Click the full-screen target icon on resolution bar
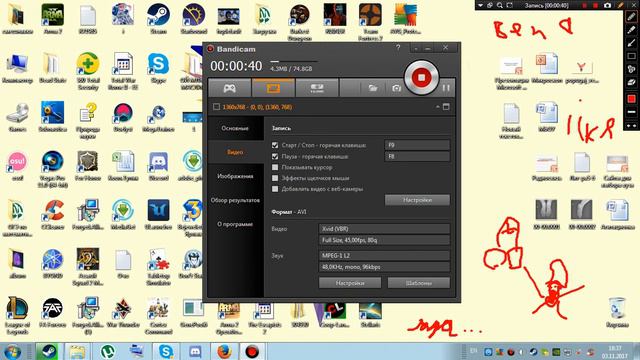 (x=446, y=107)
